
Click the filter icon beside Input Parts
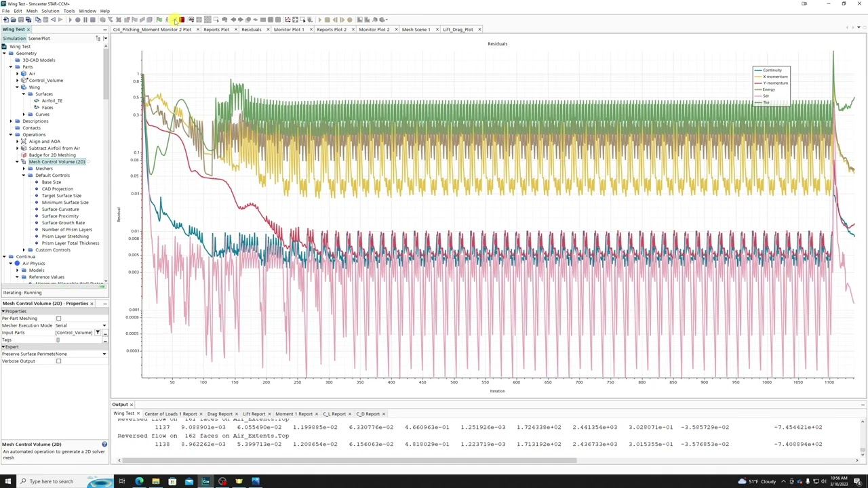click(97, 333)
